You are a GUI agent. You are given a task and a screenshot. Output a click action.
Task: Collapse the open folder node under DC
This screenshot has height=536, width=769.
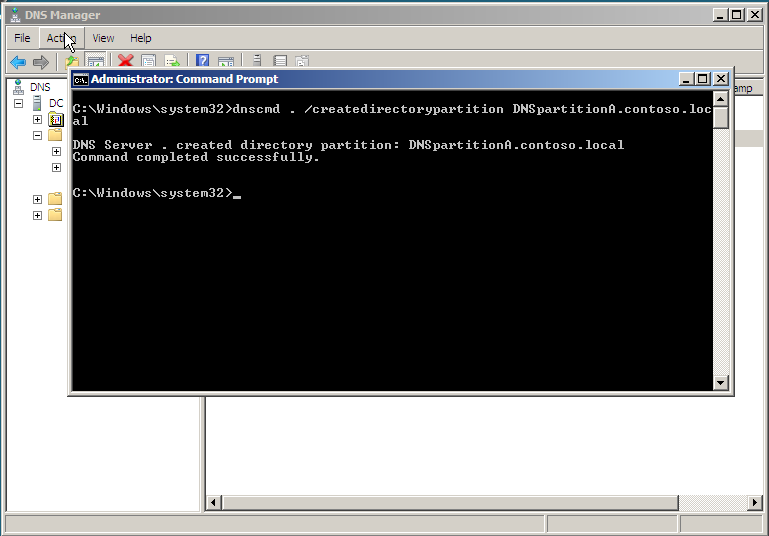coord(37,135)
